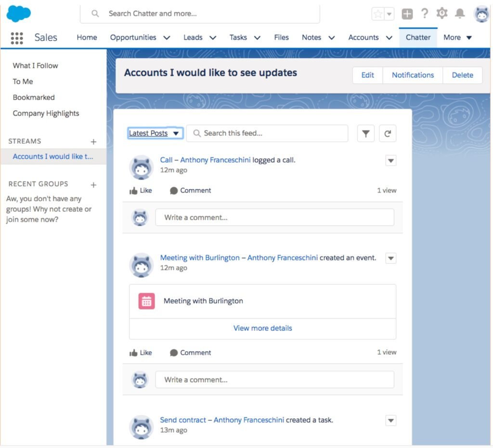Click the global search magnifier icon
The height and width of the screenshot is (448, 493).
click(x=95, y=13)
